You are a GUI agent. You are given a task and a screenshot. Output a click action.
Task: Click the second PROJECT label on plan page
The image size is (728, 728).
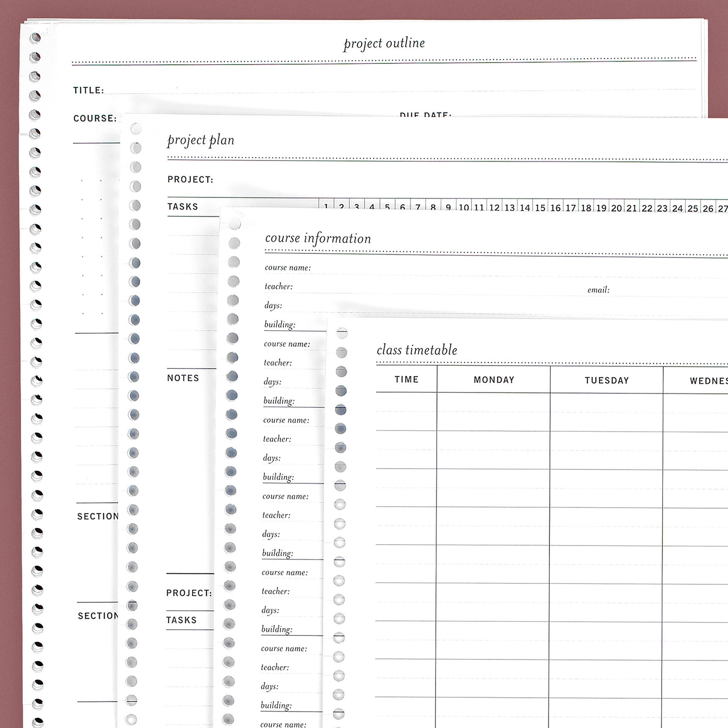189,593
